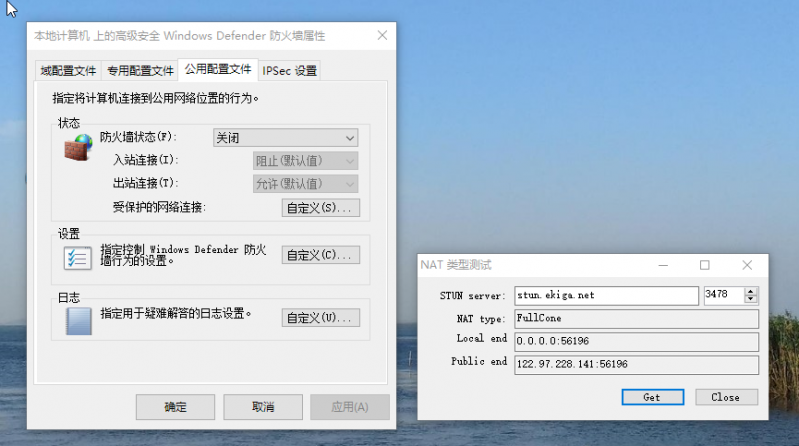The height and width of the screenshot is (446, 799).
Task: Click the settings checklist icon
Action: 77,258
